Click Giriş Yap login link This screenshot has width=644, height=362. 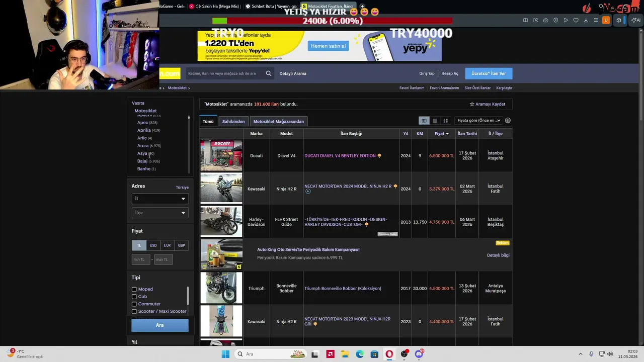coord(427,73)
